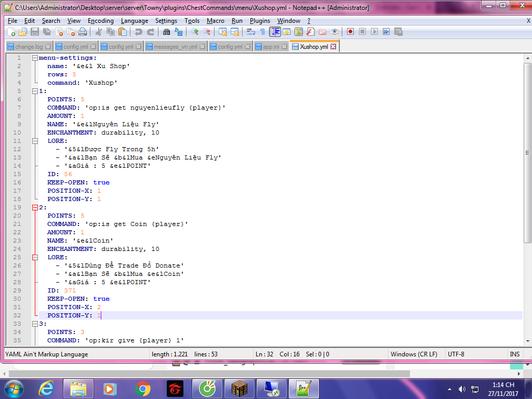Toggle the indent guide button
This screenshot has height=399, width=532.
pos(275,32)
